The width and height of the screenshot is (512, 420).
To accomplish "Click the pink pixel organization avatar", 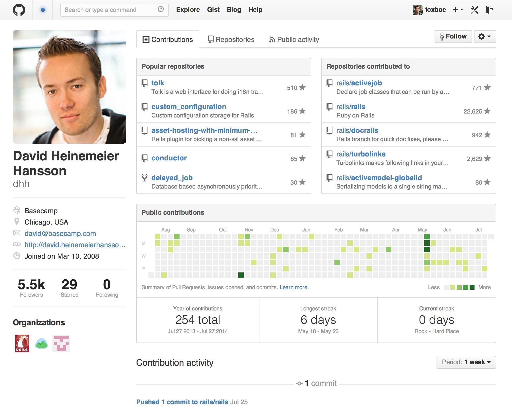I will click(x=61, y=343).
